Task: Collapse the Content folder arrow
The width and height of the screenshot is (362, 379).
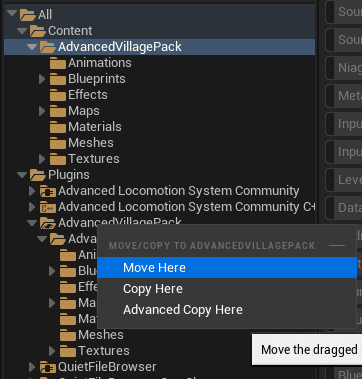Action: click(22, 31)
